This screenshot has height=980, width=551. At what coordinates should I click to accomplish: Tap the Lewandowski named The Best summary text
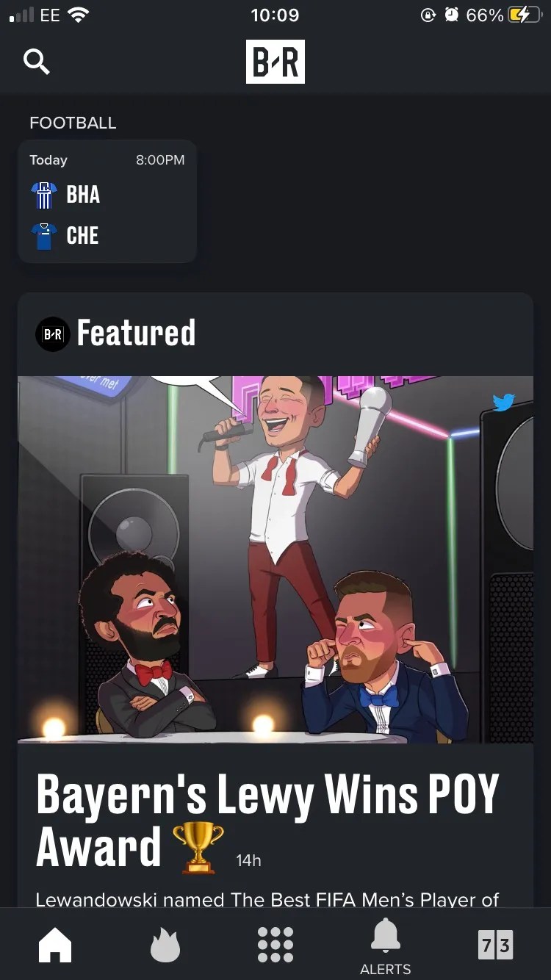[x=267, y=899]
